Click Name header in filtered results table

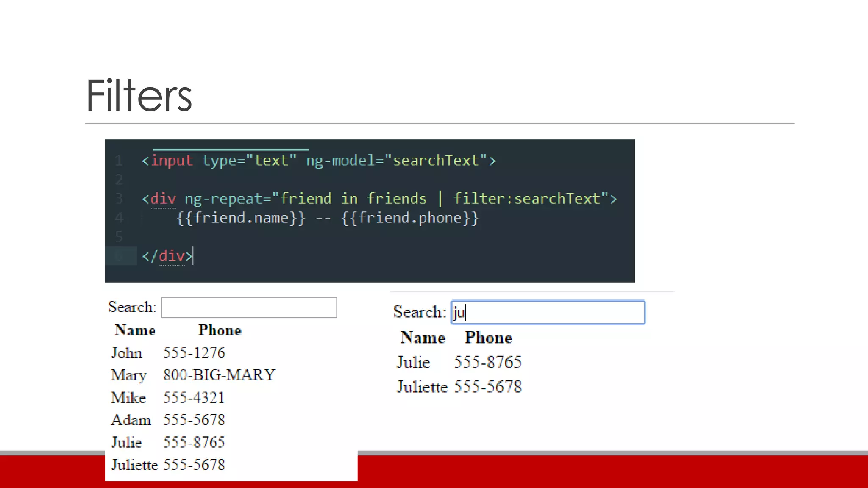pyautogui.click(x=423, y=338)
